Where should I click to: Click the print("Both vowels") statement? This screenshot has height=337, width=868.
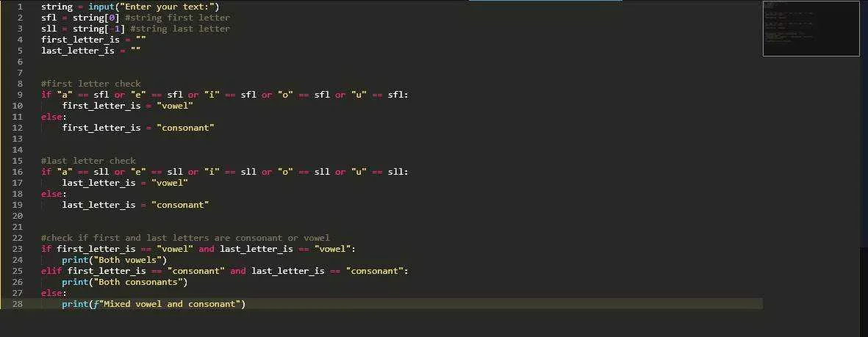click(115, 260)
